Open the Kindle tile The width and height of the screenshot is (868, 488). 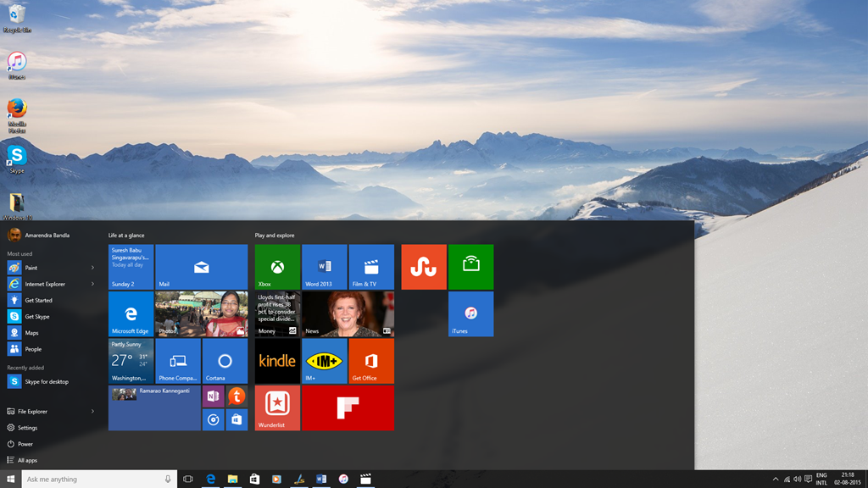pos(277,361)
